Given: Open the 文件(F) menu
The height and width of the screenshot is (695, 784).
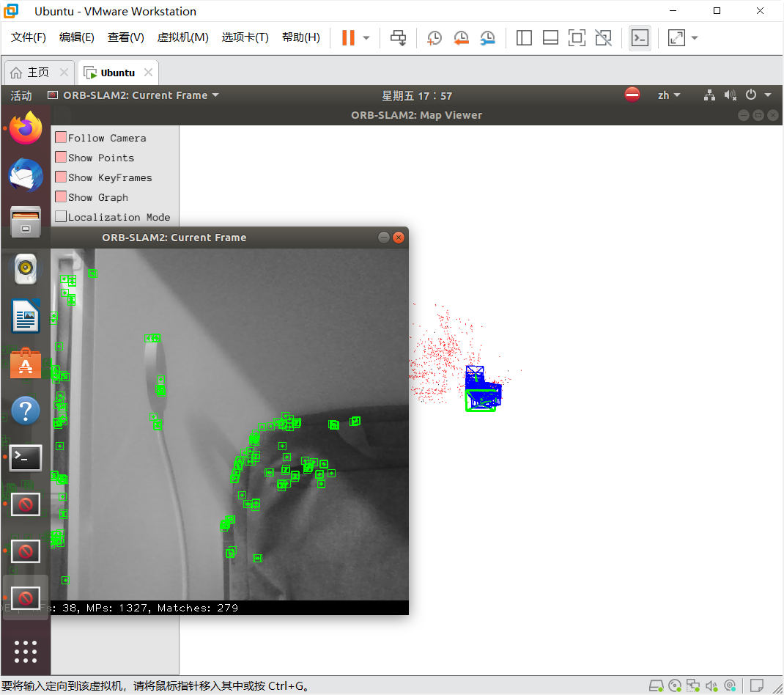Looking at the screenshot, I should [x=28, y=37].
